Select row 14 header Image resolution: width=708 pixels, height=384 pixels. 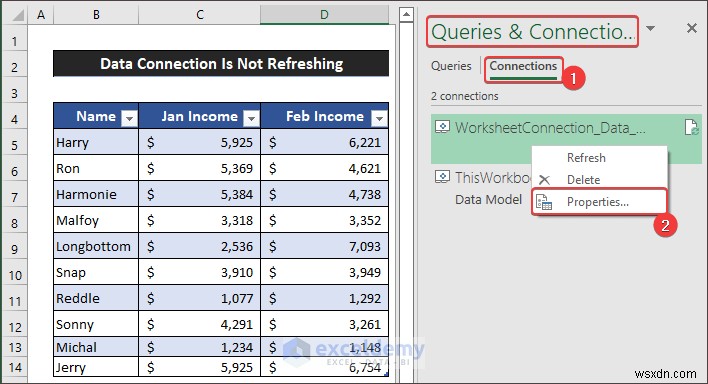click(x=14, y=367)
